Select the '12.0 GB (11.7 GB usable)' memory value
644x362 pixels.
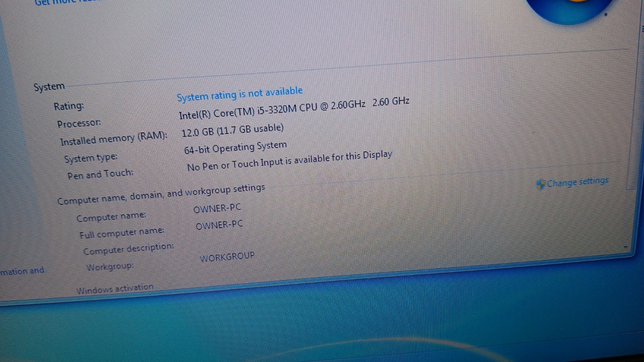point(232,130)
